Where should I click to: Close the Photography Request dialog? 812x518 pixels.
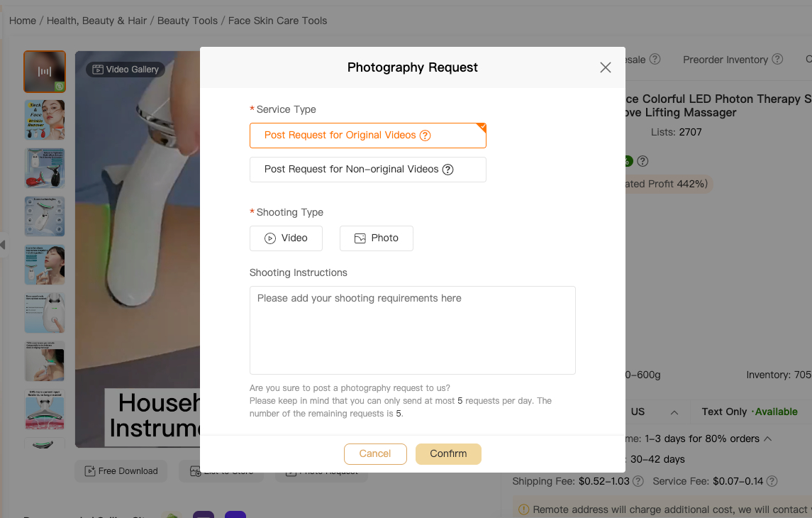pyautogui.click(x=605, y=67)
